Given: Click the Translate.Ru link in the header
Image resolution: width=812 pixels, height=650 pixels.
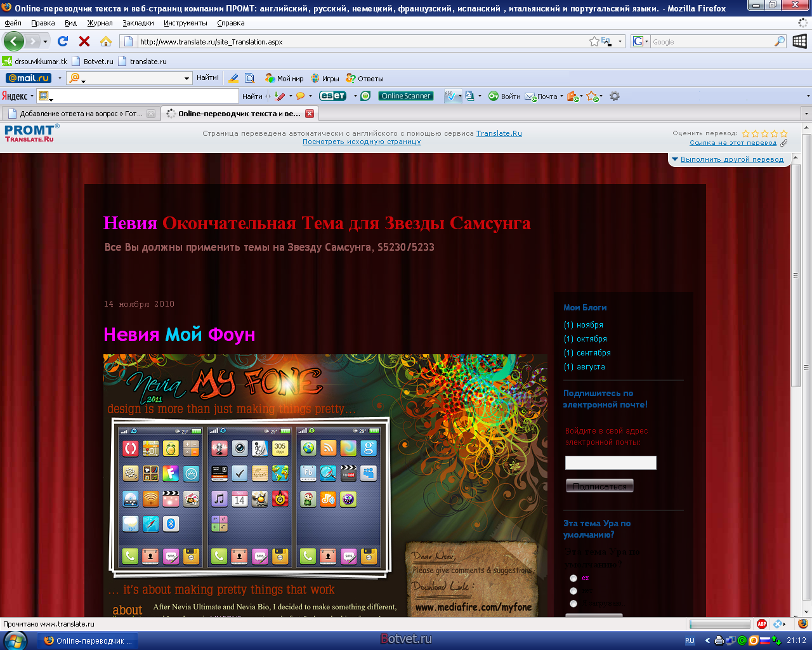Looking at the screenshot, I should (499, 133).
